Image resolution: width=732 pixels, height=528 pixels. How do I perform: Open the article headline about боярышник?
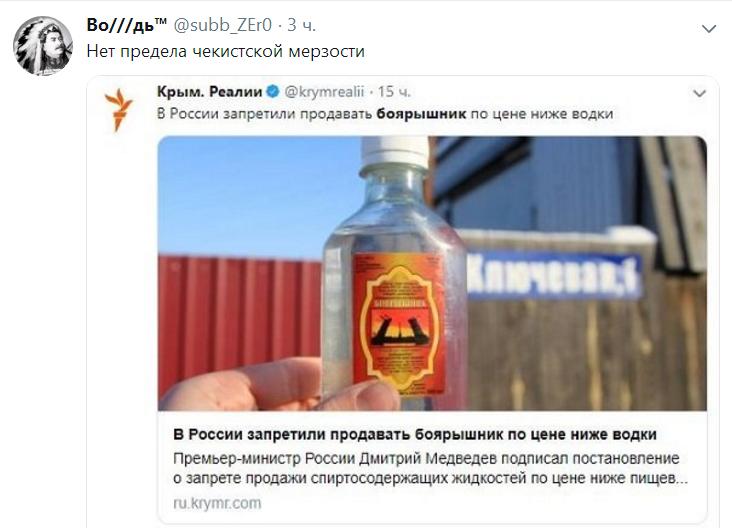tap(415, 435)
